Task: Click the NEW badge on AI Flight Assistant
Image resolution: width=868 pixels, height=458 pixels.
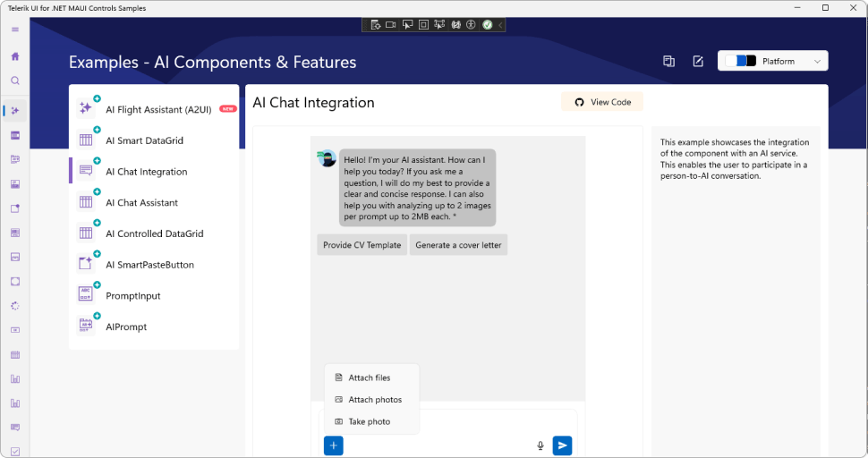Action: point(228,109)
